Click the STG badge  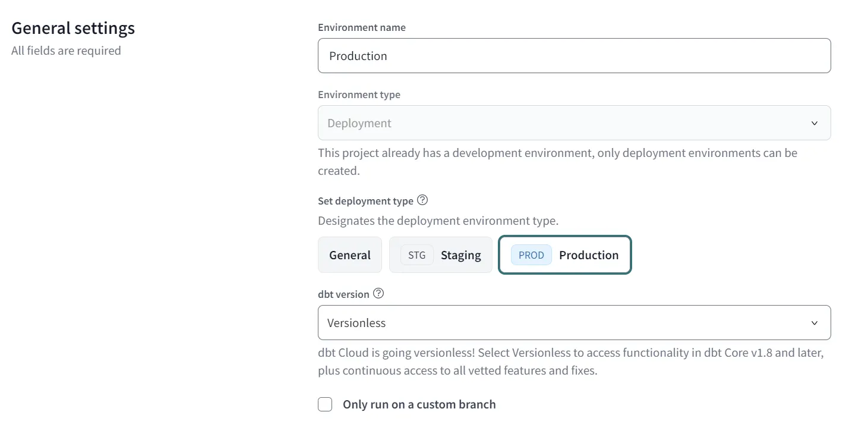tap(417, 255)
